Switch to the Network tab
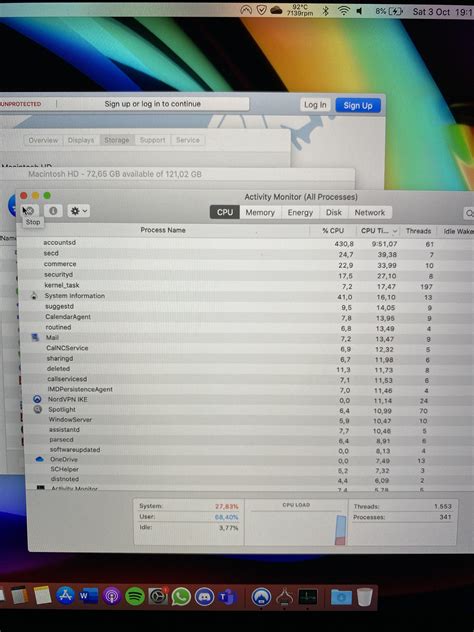 (370, 212)
